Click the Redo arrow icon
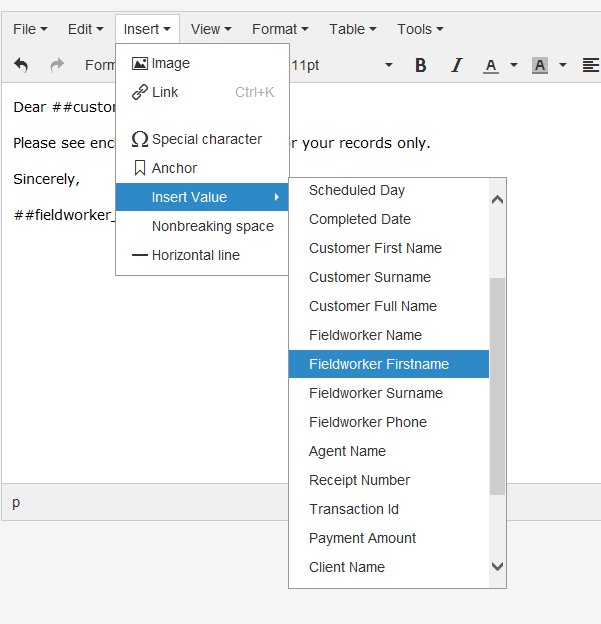The width and height of the screenshot is (601, 624). click(x=57, y=65)
